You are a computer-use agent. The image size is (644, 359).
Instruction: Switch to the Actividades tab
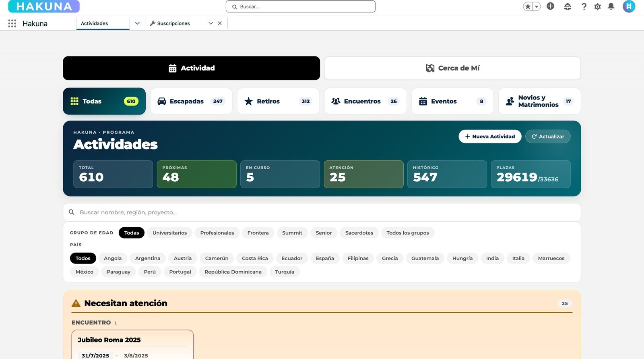[x=103, y=23]
